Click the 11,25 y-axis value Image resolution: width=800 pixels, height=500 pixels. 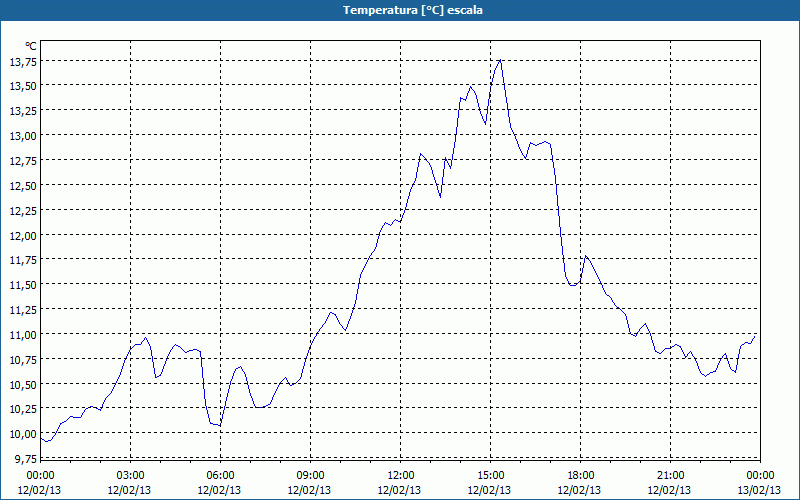pos(23,310)
